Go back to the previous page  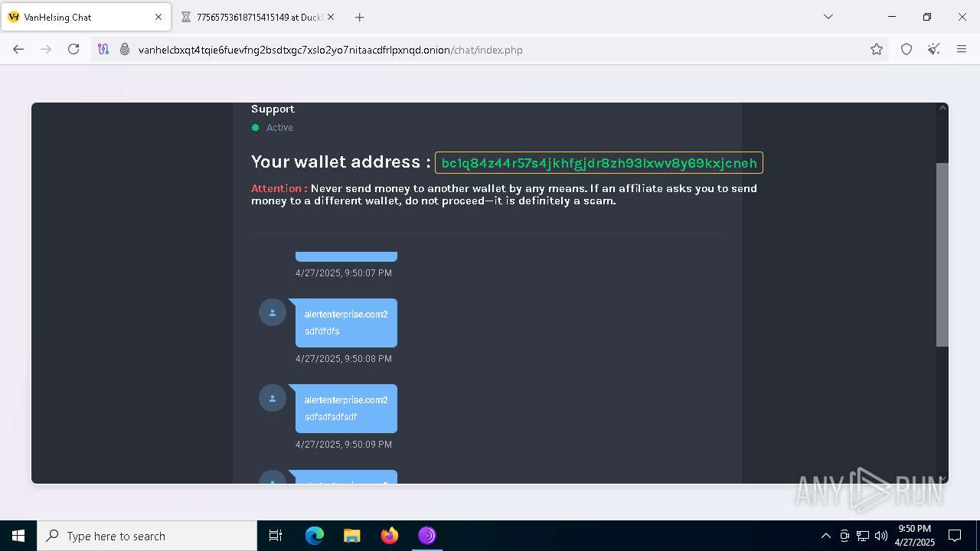(x=18, y=49)
